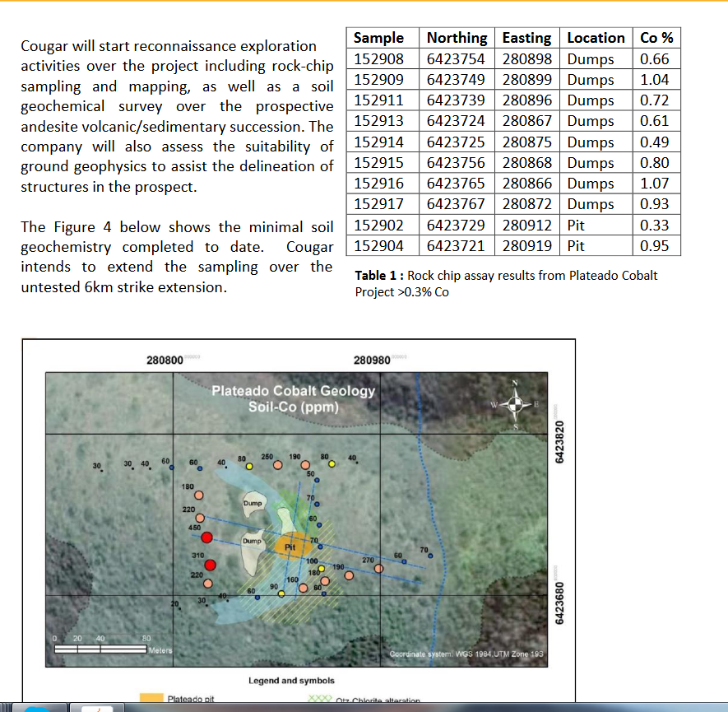Click easting grid label 280980
The width and height of the screenshot is (728, 712).
pos(372,361)
